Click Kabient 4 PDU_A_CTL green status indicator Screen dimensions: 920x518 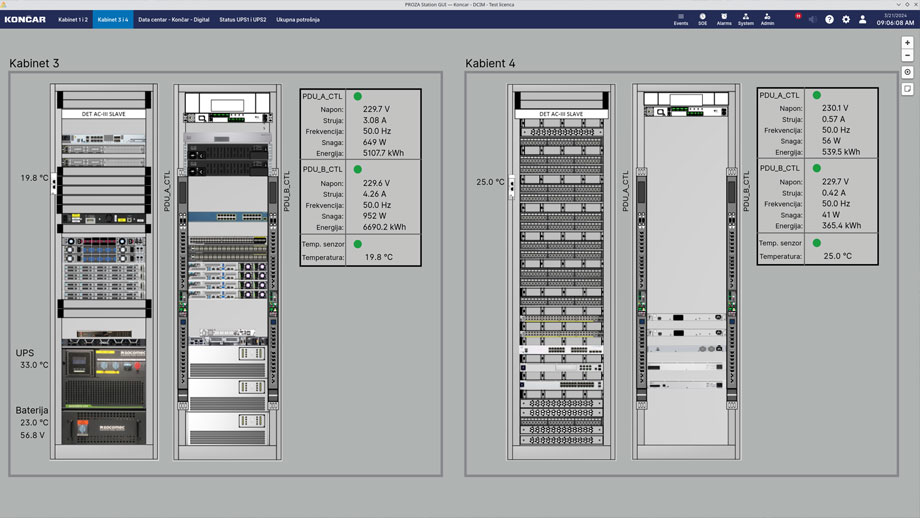[817, 95]
